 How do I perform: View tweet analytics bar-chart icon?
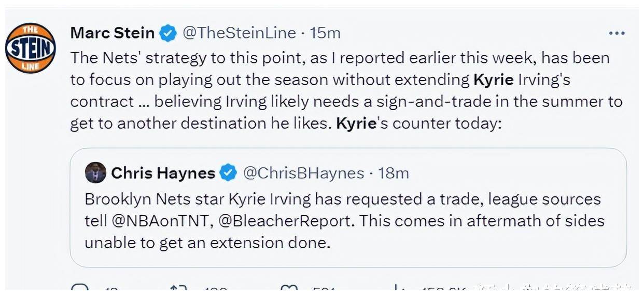coord(397,289)
